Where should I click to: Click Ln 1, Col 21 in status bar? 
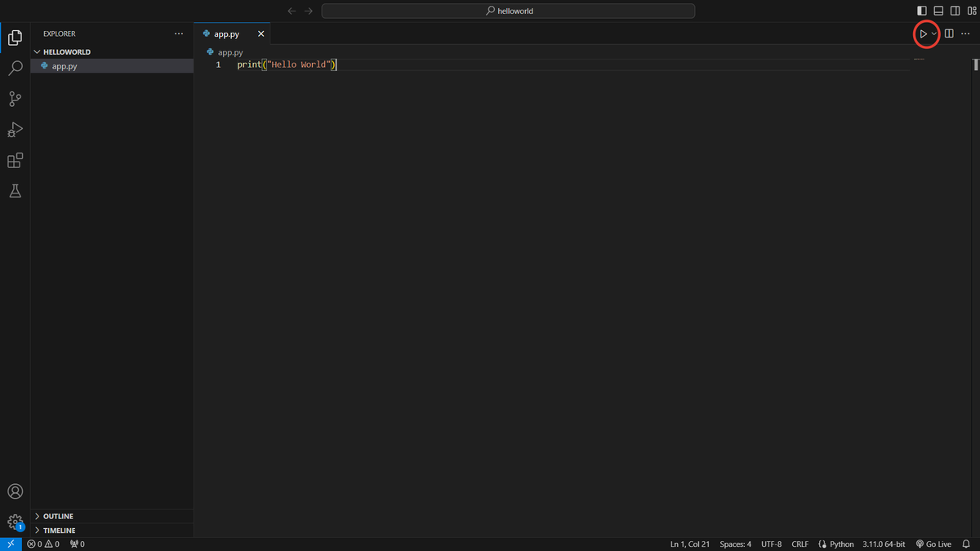(x=690, y=544)
